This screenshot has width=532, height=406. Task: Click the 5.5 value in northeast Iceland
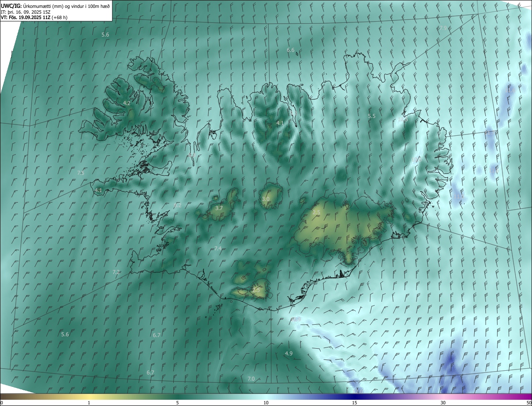coord(372,116)
